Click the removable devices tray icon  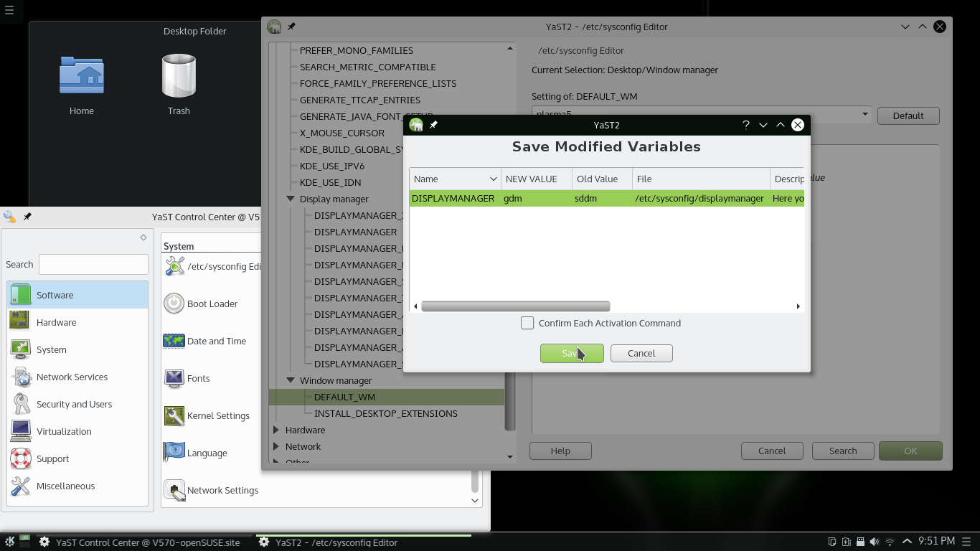click(861, 542)
